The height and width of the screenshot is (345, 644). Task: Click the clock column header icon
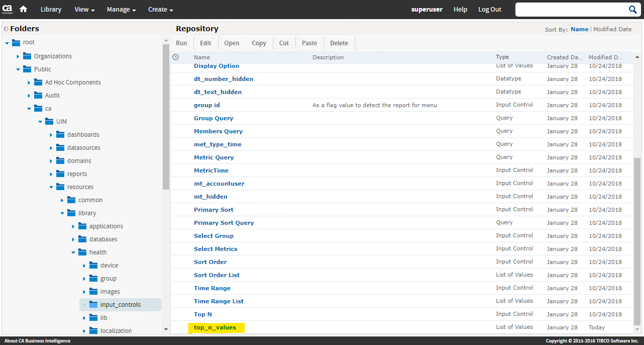[x=175, y=57]
